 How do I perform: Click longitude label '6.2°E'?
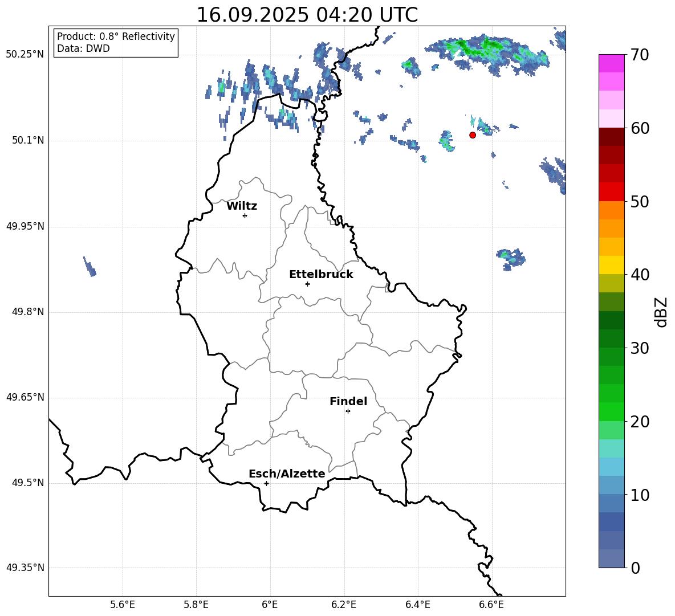point(344,605)
